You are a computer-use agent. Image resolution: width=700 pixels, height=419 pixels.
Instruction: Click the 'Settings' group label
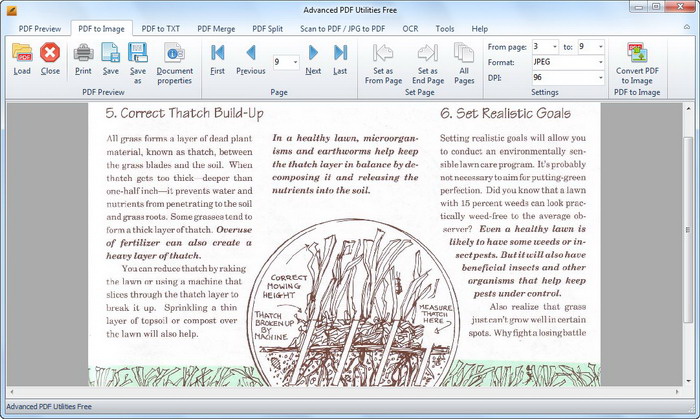pos(545,92)
